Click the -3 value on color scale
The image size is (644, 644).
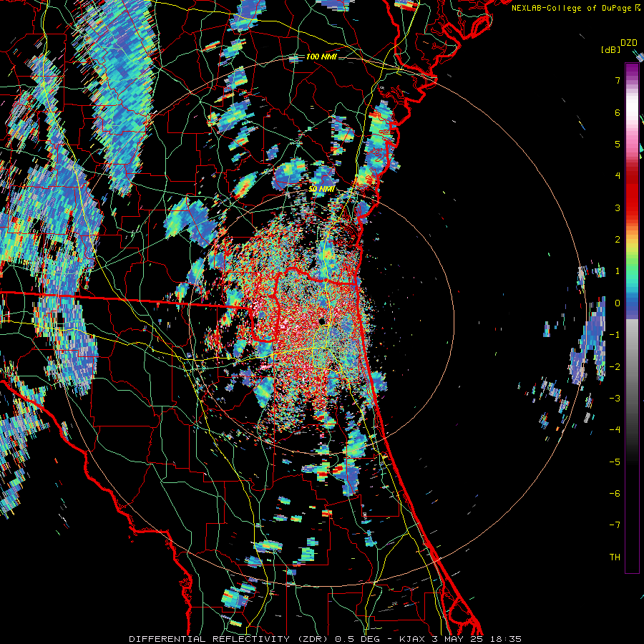615,399
